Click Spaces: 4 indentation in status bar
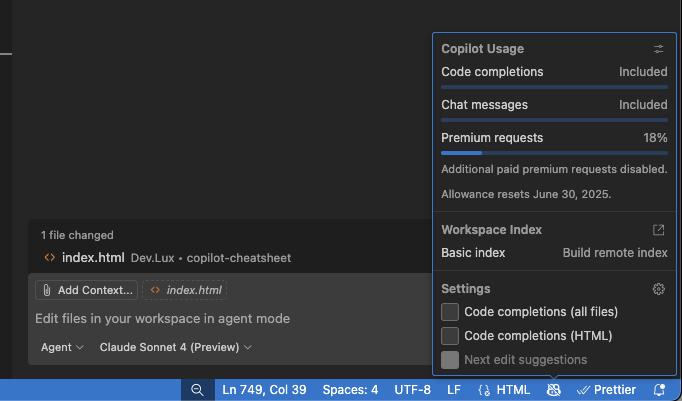Screen dimensions: 682x401 [x=350, y=390]
